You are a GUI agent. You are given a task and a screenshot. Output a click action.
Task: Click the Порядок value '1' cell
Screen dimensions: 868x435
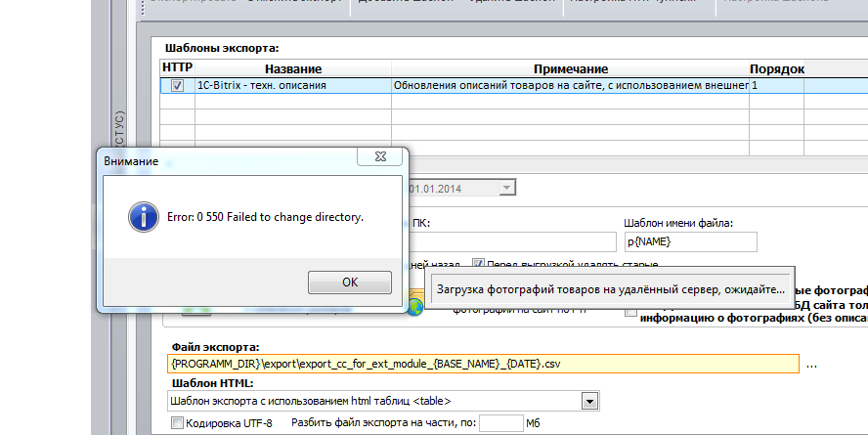pyautogui.click(x=776, y=85)
